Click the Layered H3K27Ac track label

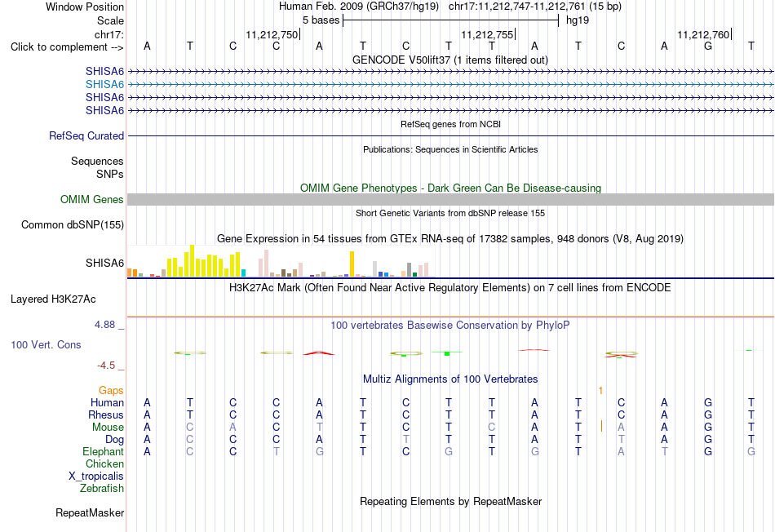click(53, 299)
